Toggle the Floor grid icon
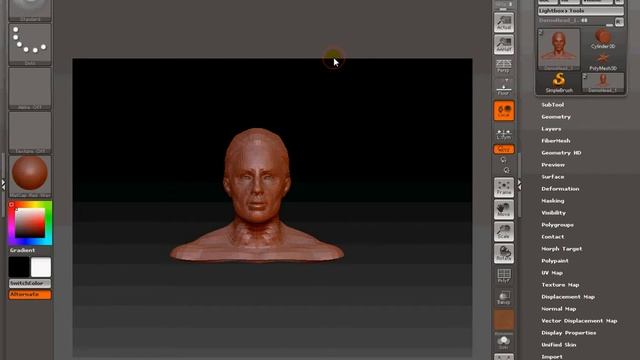Viewport: 640px width, 360px height. point(504,87)
